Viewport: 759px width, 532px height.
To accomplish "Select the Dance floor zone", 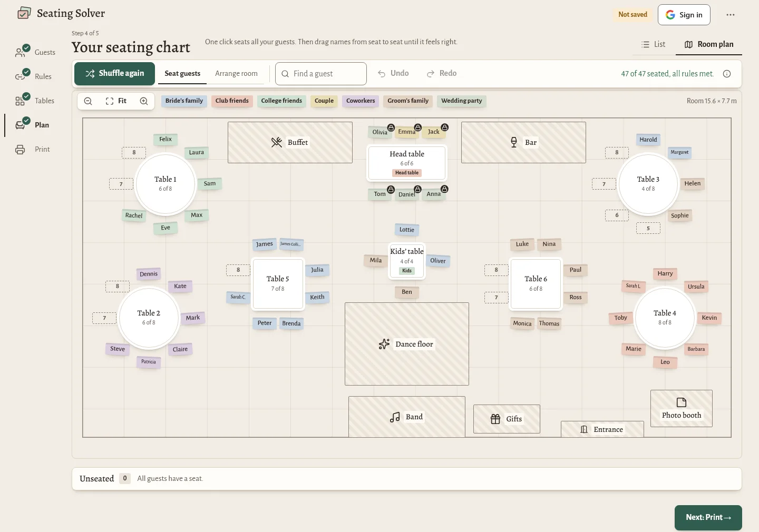I will (407, 344).
